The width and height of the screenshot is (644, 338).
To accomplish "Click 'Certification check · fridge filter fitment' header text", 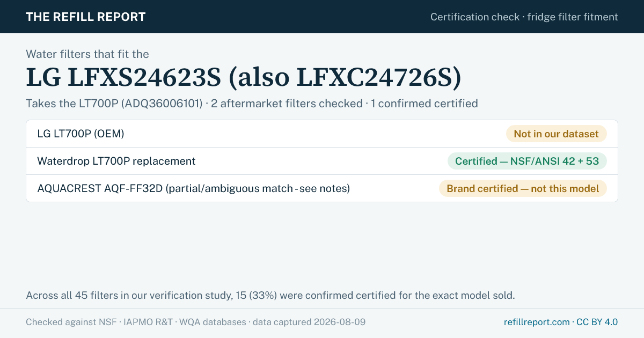I will click(x=524, y=17).
